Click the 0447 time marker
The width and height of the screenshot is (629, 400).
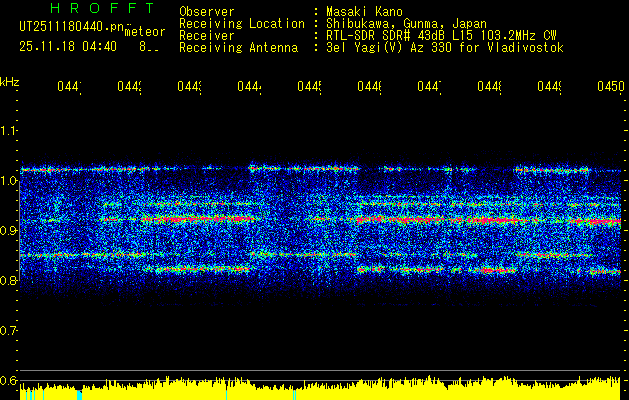point(429,86)
